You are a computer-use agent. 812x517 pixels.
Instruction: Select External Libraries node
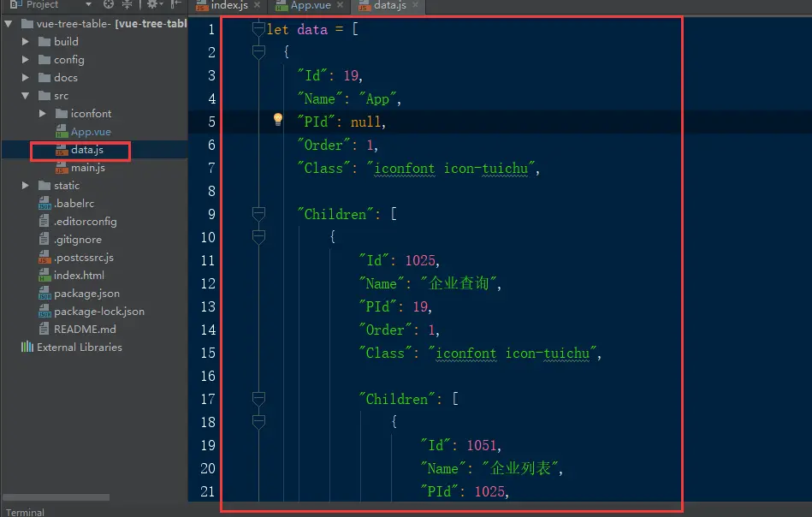(x=80, y=347)
